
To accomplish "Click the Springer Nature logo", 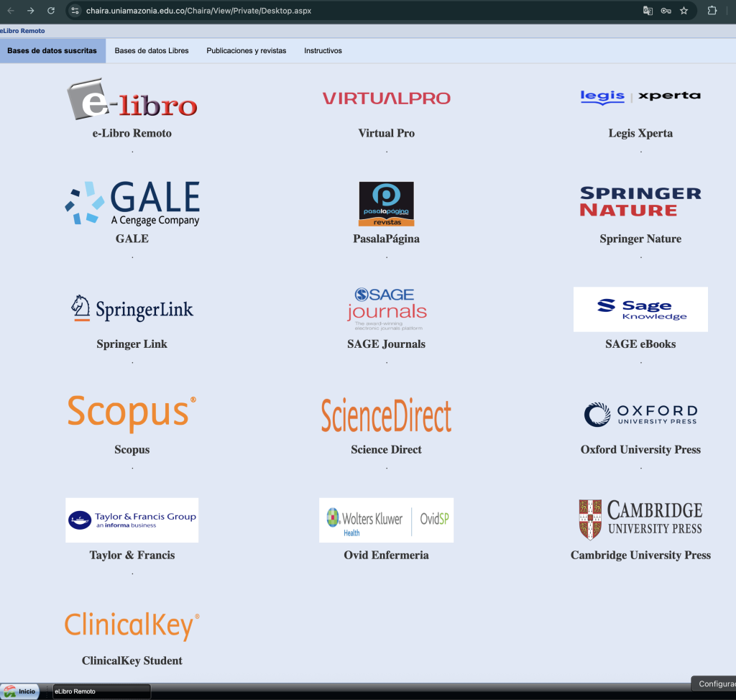I will pyautogui.click(x=640, y=201).
